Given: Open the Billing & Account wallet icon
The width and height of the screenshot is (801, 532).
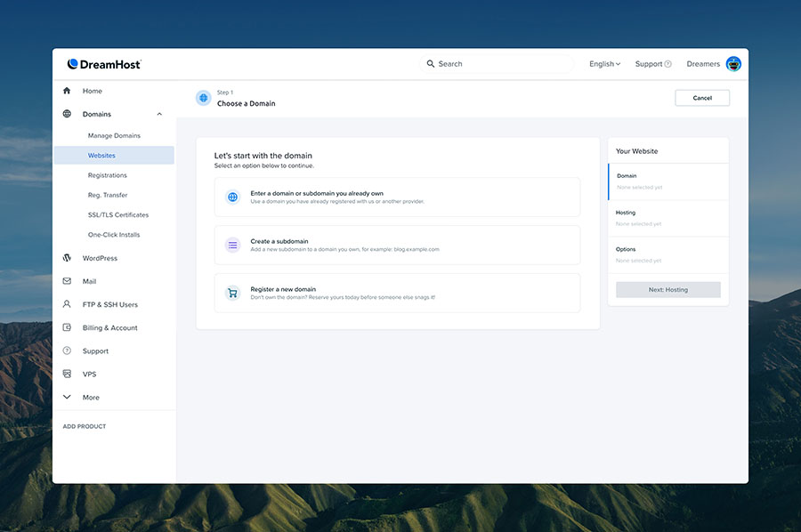Looking at the screenshot, I should click(67, 327).
